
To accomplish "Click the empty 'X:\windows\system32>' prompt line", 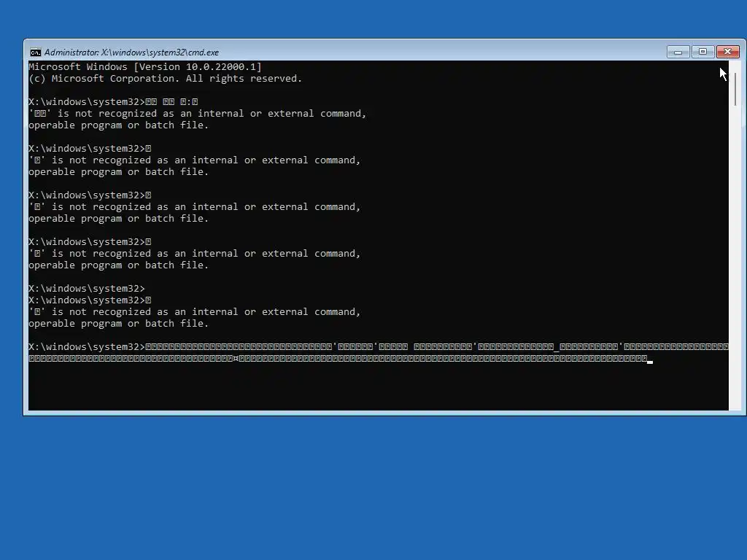I will (x=87, y=289).
